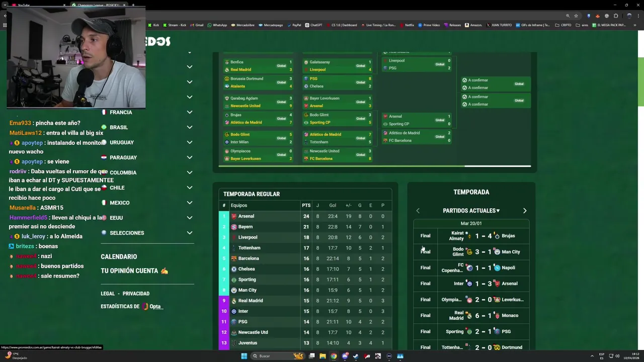The width and height of the screenshot is (644, 362).
Task: Expand the PARAGUAY league section
Action: point(190,157)
